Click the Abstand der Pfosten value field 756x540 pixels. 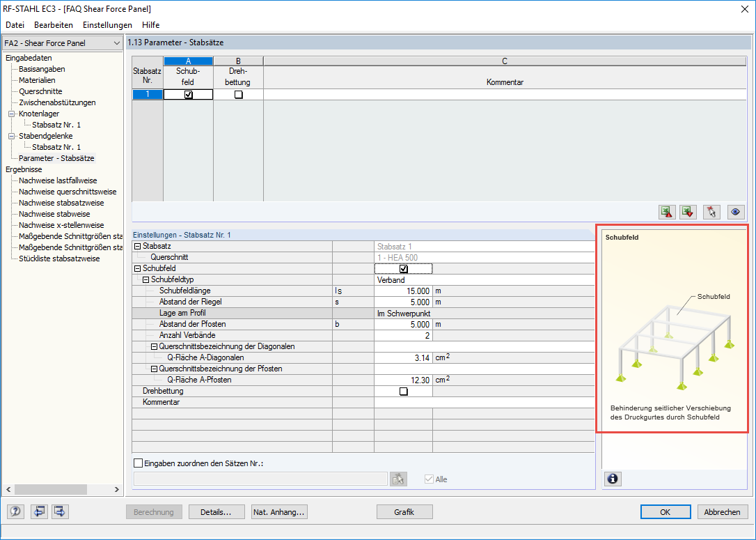pos(403,324)
